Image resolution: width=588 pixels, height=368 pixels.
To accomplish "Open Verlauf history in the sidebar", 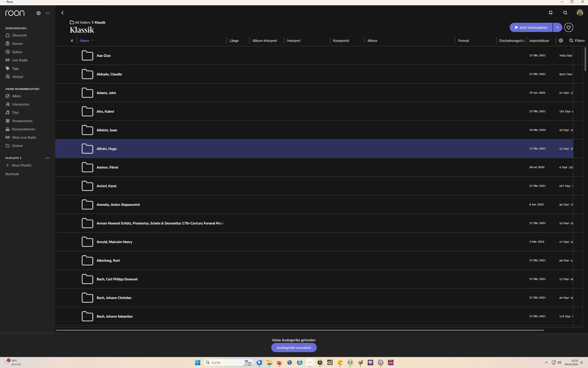I will pos(14,77).
